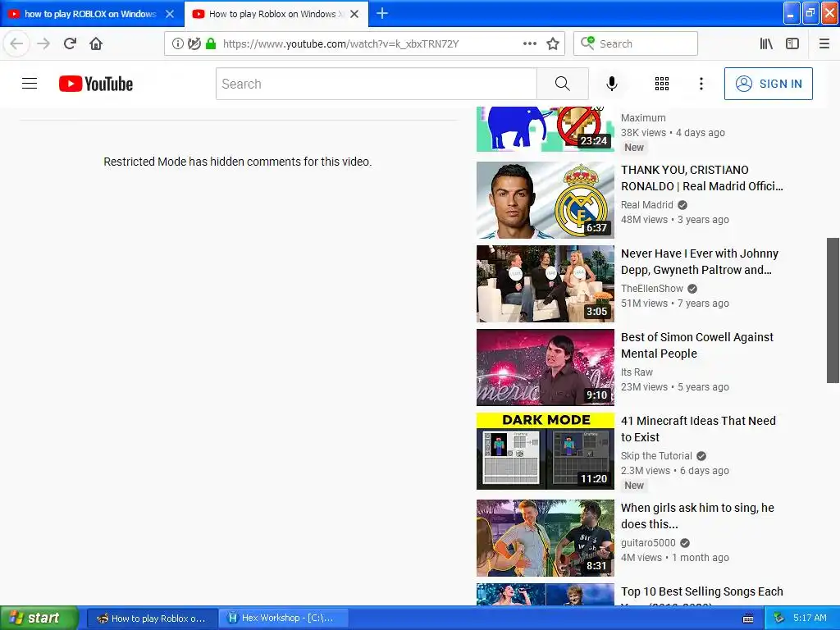Click the page vertical scrollbar thumb
This screenshot has width=840, height=630.
[833, 310]
